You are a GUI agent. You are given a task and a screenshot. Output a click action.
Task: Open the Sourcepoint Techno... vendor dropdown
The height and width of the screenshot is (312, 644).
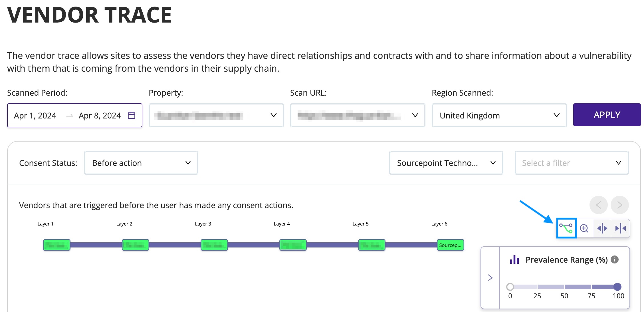[x=446, y=163]
